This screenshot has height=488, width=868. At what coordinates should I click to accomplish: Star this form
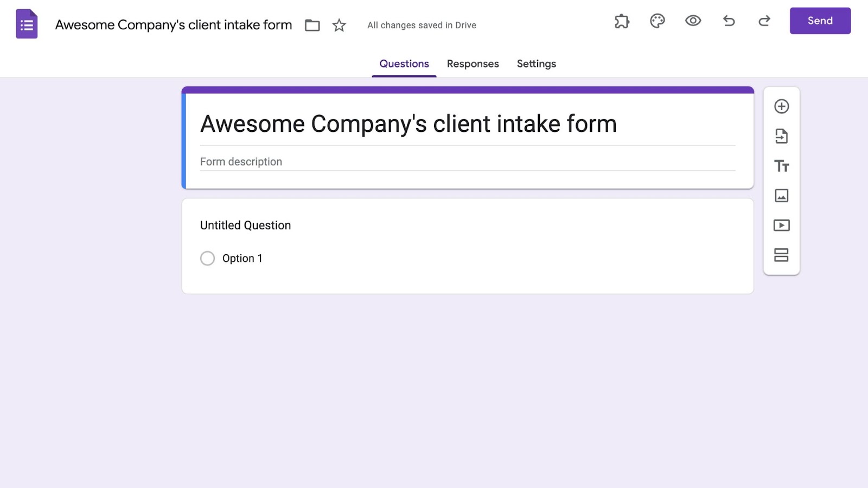coord(339,25)
